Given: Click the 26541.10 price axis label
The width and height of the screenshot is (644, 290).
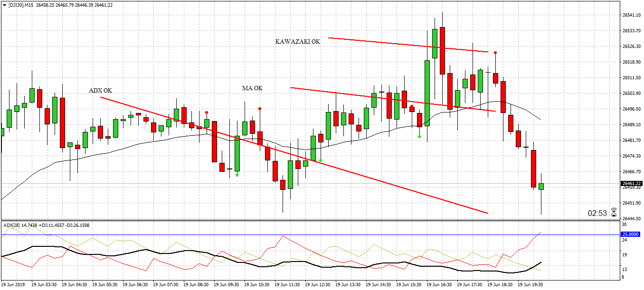Looking at the screenshot, I should [x=631, y=15].
